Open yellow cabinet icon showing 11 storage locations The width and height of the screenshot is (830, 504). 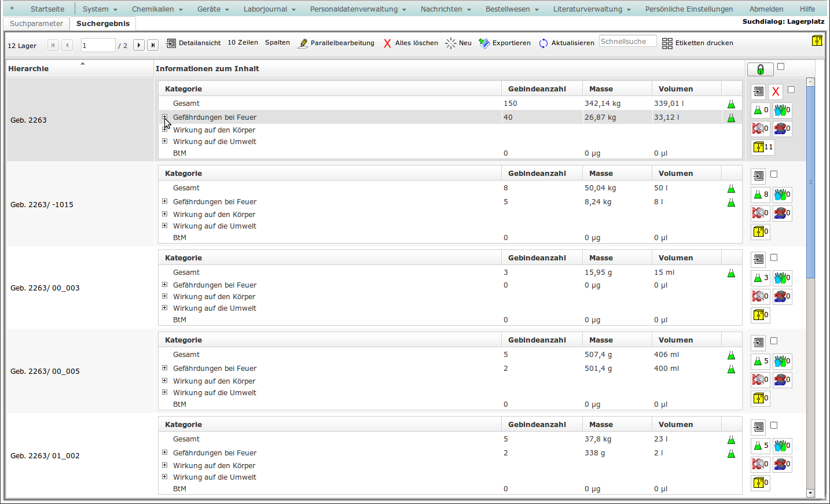(x=762, y=147)
